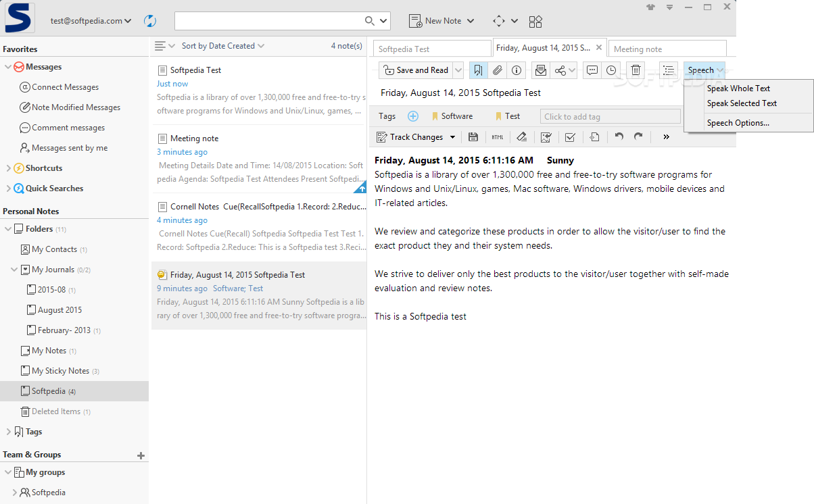
Task: Click the send-by-email envelope icon
Action: pos(540,70)
